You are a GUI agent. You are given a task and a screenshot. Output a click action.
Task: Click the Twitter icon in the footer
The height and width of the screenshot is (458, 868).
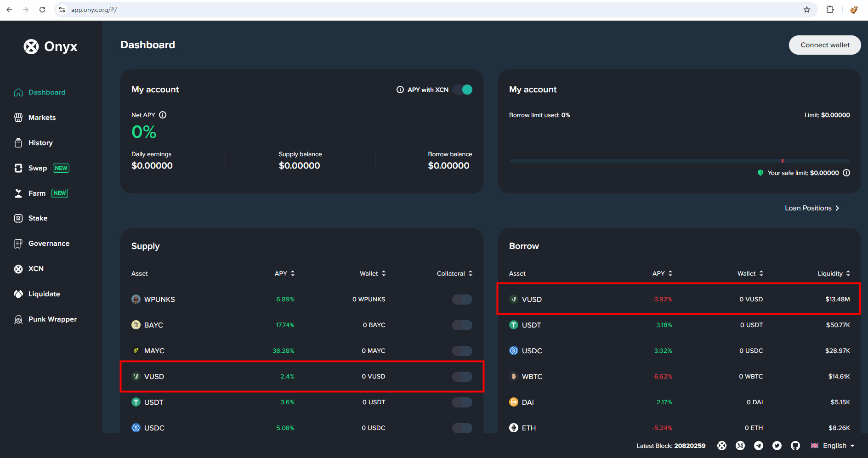[777, 445]
